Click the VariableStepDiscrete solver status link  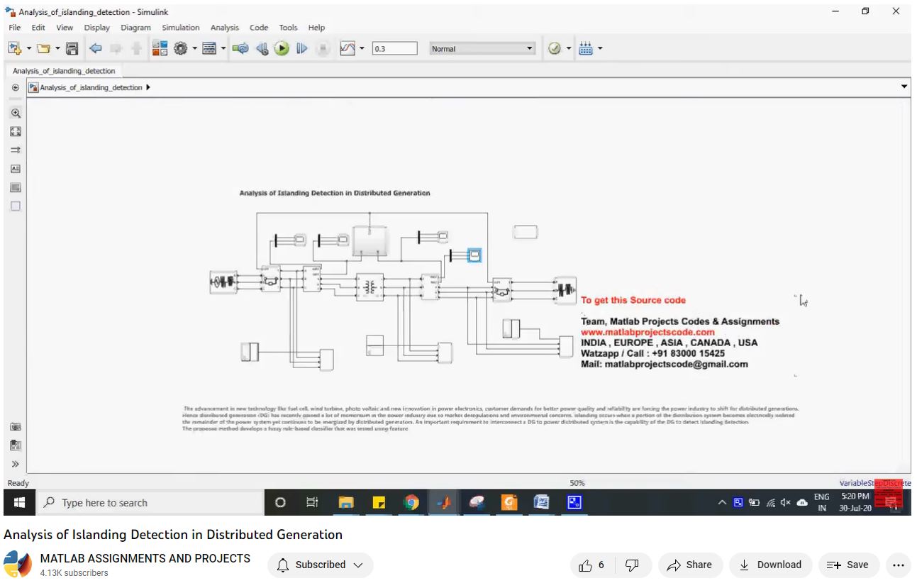point(875,483)
